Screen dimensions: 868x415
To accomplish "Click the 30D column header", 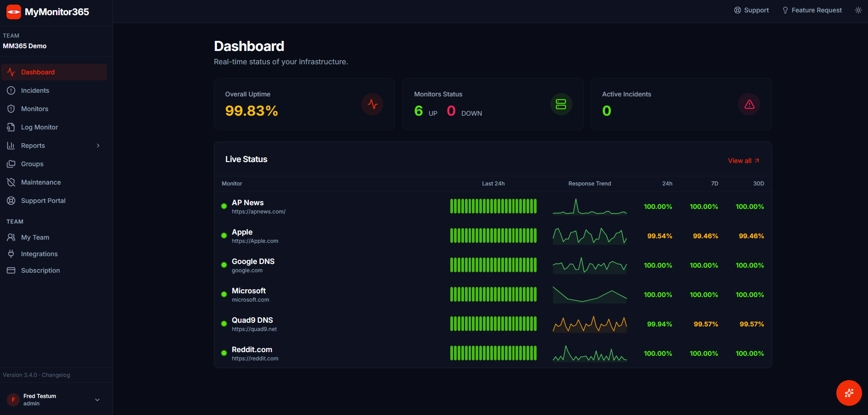I will click(x=758, y=184).
